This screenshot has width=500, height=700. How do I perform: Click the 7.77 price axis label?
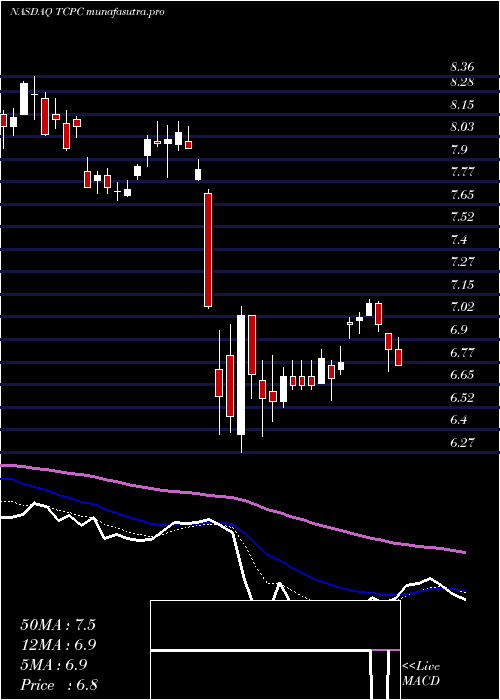462,172
